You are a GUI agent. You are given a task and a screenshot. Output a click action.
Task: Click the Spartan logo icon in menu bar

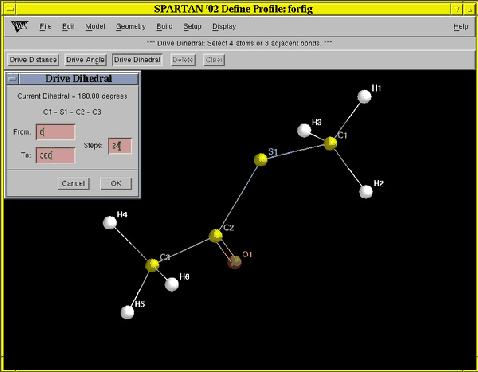click(19, 26)
